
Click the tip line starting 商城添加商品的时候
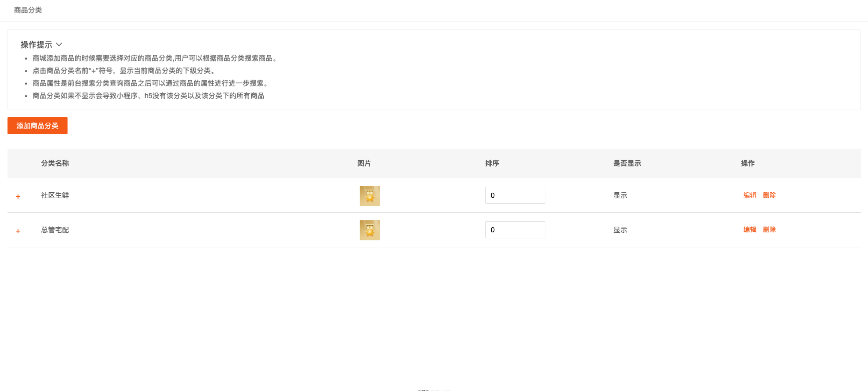(x=156, y=58)
